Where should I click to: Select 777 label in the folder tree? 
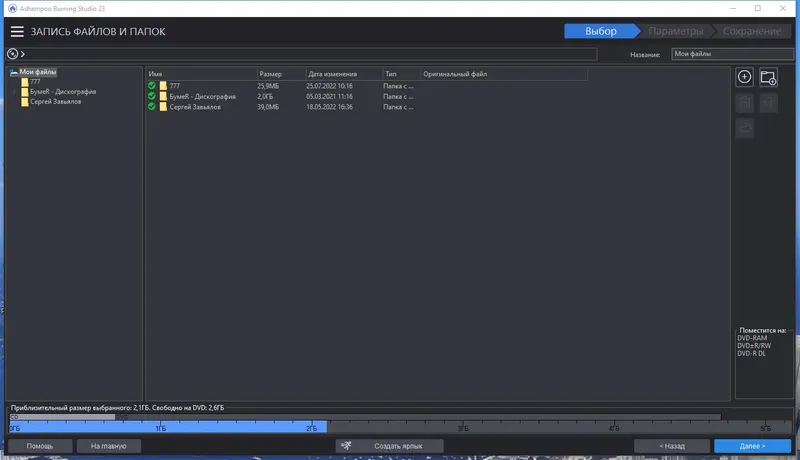pos(35,82)
